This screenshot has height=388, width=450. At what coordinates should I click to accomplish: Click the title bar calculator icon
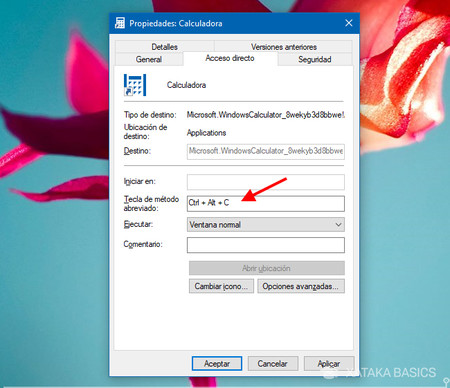click(120, 23)
